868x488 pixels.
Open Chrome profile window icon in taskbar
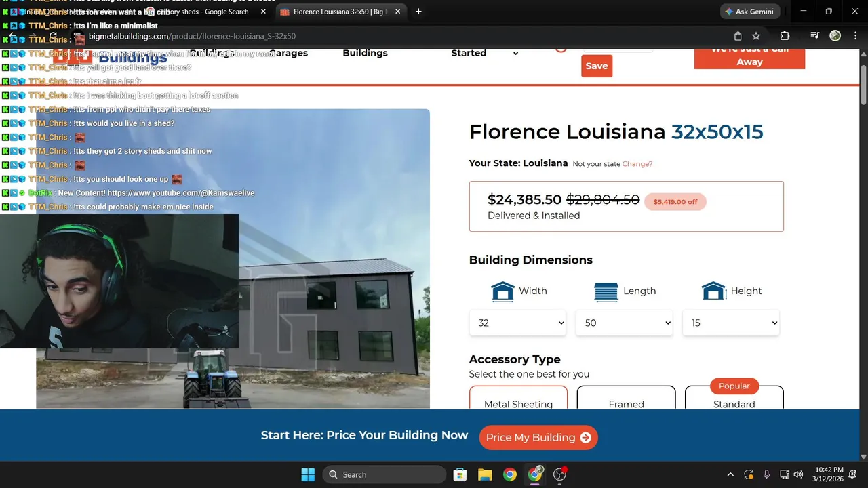click(535, 474)
